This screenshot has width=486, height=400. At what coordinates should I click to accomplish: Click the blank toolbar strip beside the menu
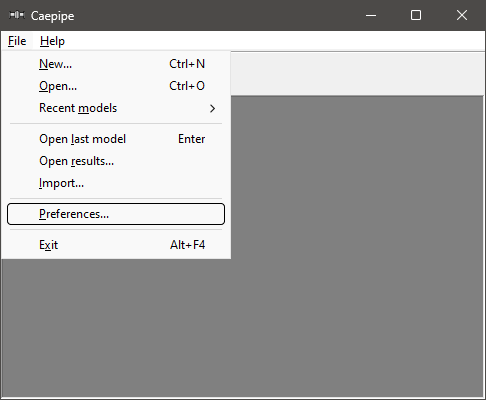click(357, 74)
